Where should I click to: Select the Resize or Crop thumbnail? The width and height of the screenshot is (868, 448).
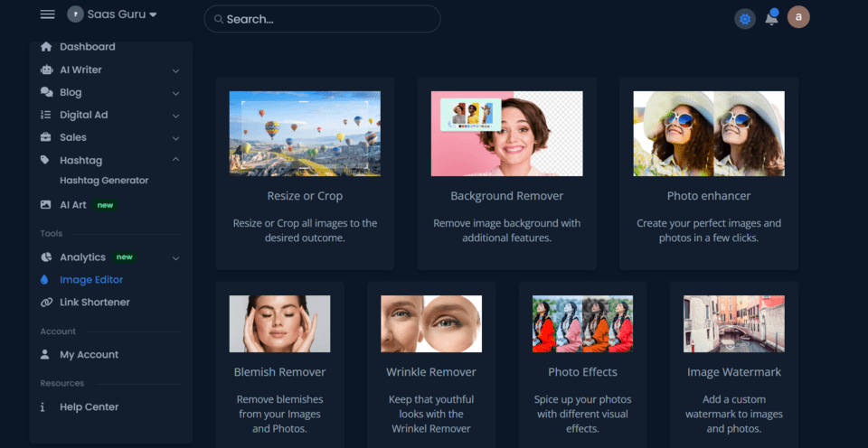coord(305,134)
